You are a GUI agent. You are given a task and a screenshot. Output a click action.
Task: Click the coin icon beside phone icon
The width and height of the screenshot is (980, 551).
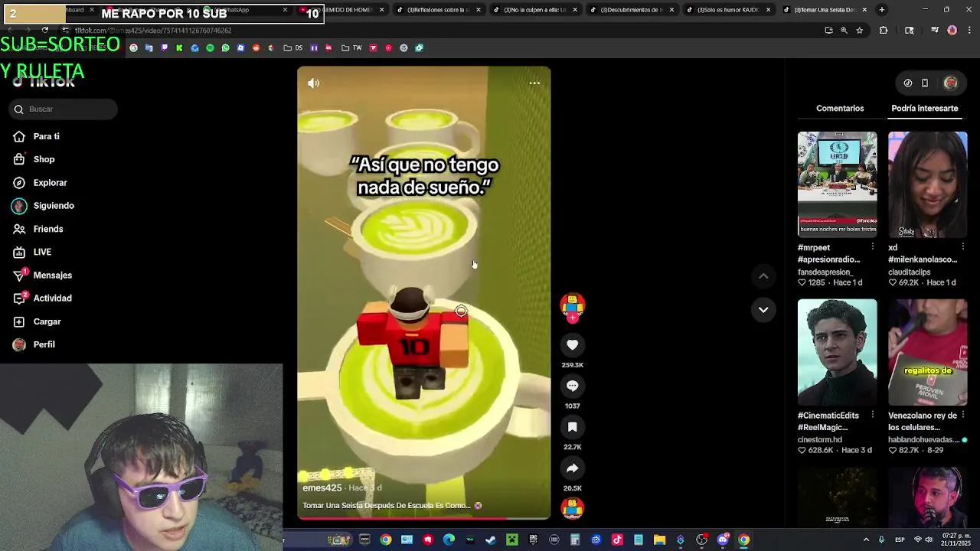click(908, 83)
